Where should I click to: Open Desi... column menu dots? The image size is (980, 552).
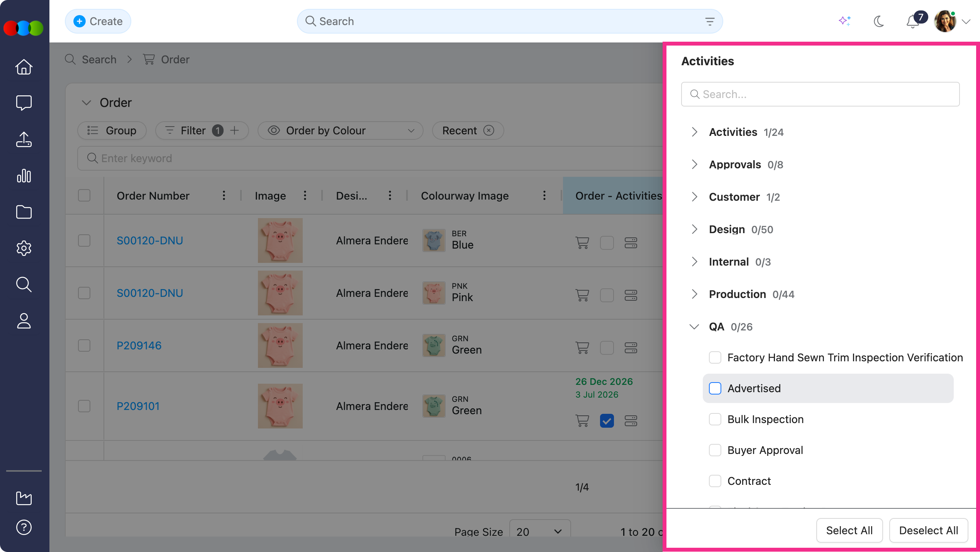pyautogui.click(x=390, y=196)
